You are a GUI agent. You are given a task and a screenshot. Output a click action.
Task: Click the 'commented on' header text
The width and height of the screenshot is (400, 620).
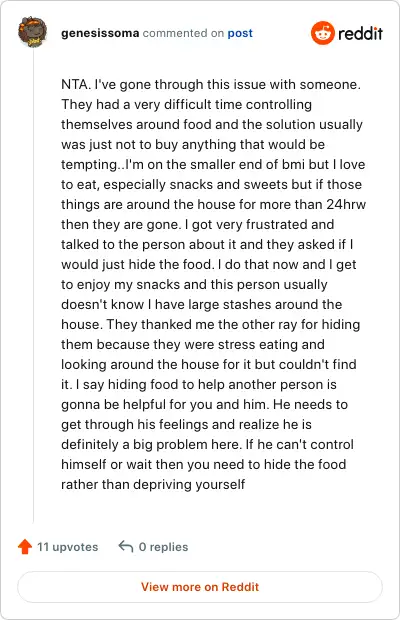coord(183,33)
